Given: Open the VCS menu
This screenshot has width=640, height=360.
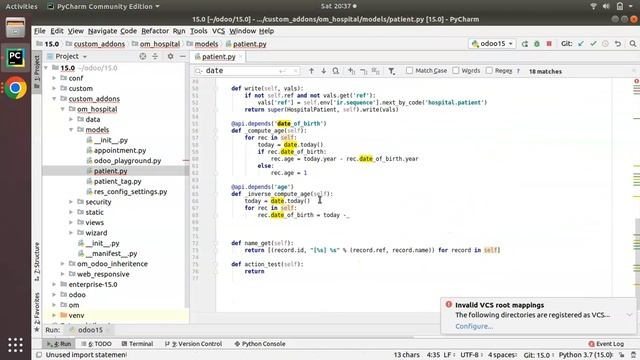Looking at the screenshot, I should 218,31.
